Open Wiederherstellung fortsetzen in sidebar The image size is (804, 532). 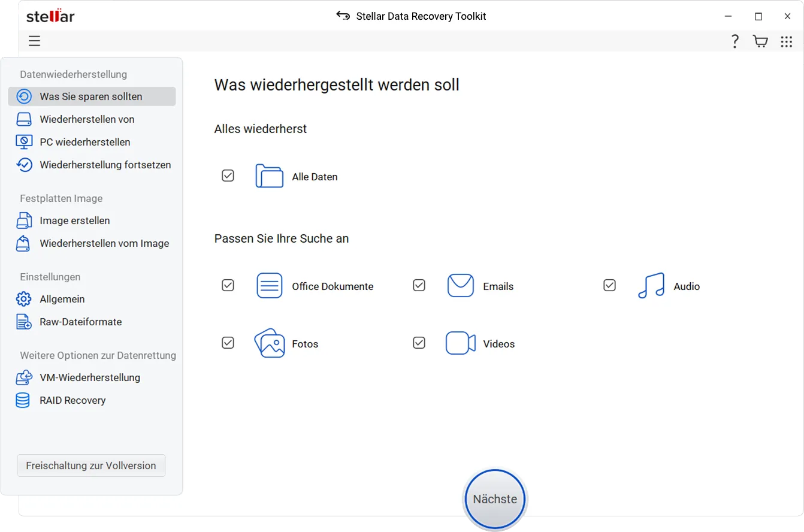pyautogui.click(x=92, y=165)
